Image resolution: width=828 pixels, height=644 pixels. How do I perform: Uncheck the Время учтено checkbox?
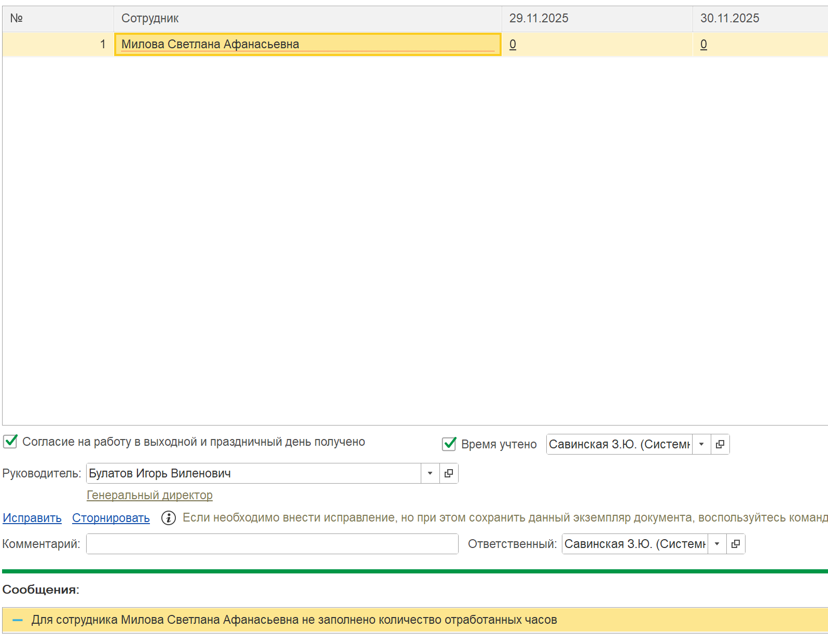(449, 444)
